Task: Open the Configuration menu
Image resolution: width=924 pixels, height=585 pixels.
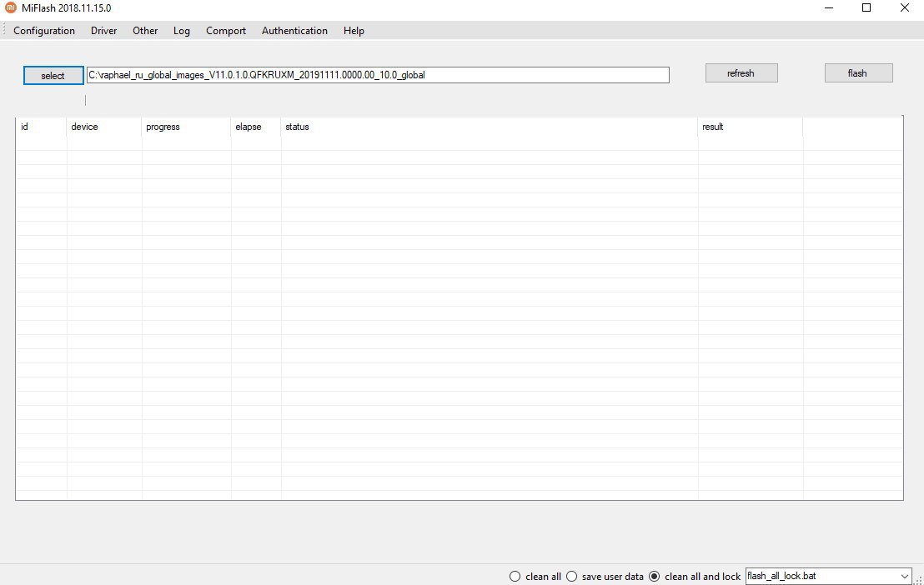Action: [44, 31]
